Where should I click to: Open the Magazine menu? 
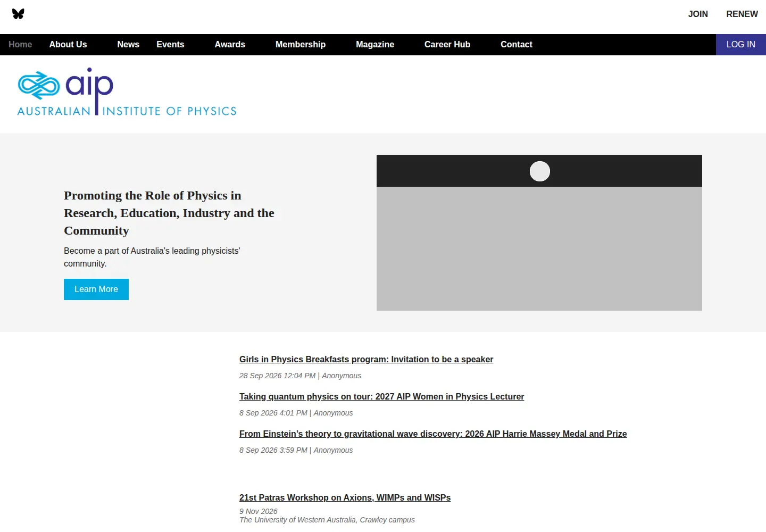tap(375, 45)
